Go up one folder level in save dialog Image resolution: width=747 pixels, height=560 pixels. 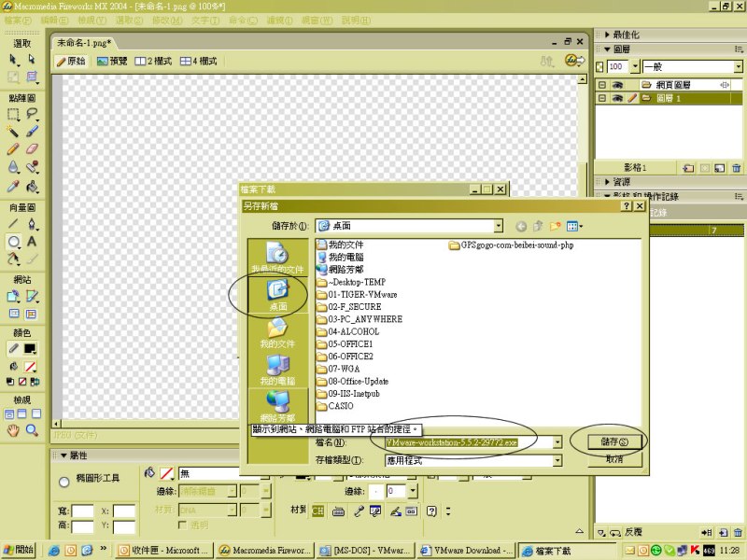coord(539,226)
